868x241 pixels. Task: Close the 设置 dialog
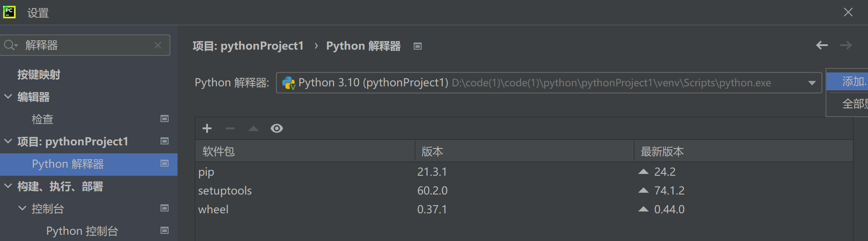coord(848,12)
